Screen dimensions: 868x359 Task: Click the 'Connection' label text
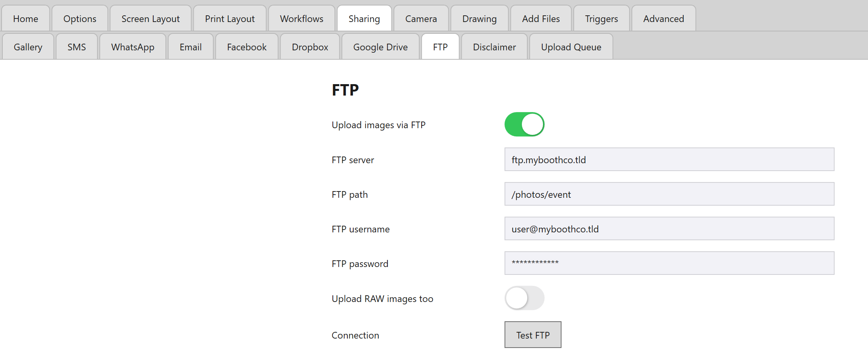pos(355,335)
